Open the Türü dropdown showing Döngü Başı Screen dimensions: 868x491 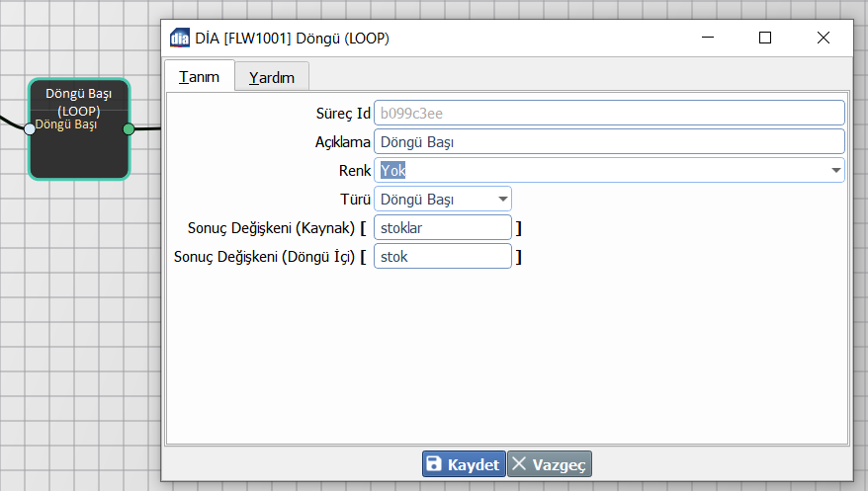(x=442, y=200)
